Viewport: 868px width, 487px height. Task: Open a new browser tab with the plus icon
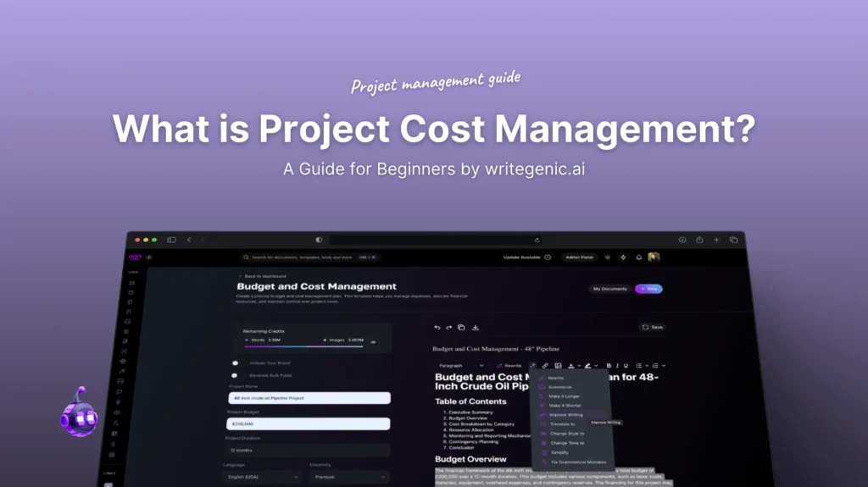pyautogui.click(x=716, y=241)
